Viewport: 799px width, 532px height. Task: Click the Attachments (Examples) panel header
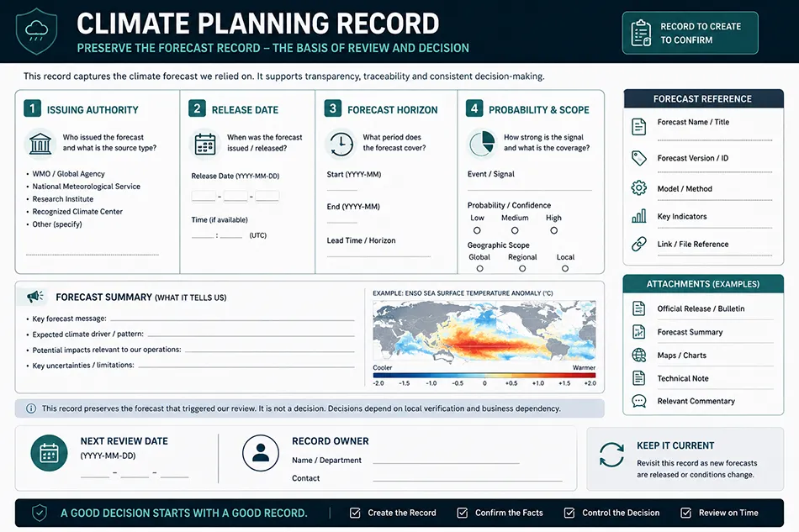pyautogui.click(x=703, y=284)
